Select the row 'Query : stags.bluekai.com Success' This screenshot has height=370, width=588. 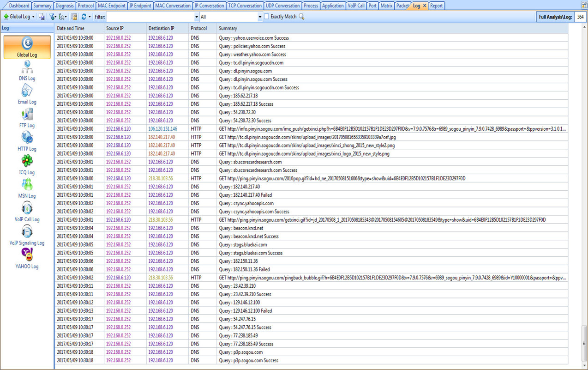tap(312, 253)
